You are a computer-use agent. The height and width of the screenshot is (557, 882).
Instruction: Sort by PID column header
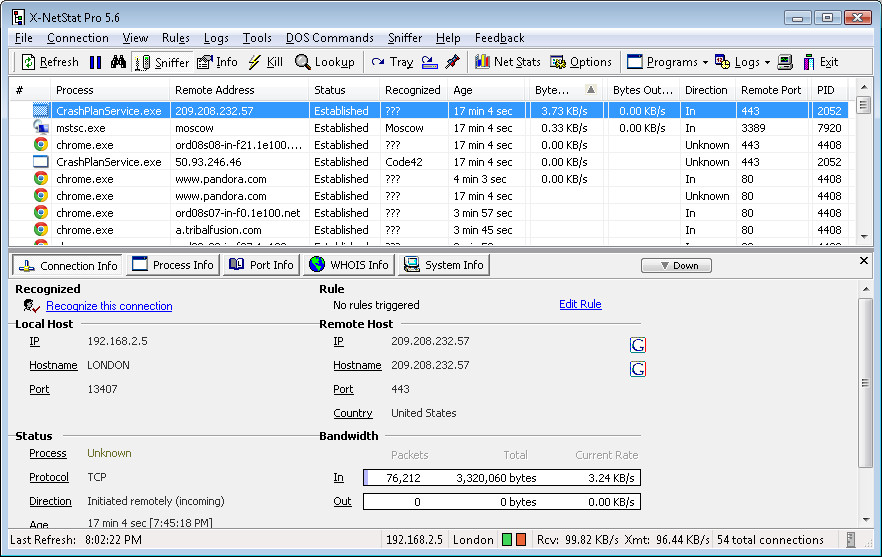coord(830,90)
